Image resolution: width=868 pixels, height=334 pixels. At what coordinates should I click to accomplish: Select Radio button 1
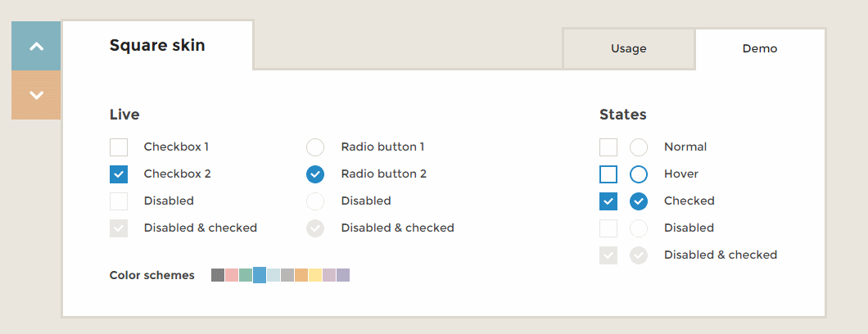click(315, 147)
